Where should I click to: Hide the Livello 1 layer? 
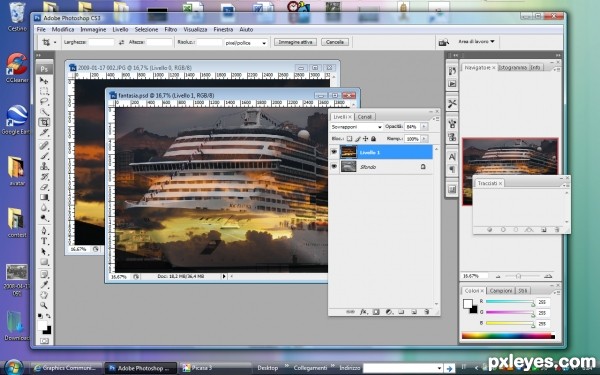pyautogui.click(x=334, y=152)
